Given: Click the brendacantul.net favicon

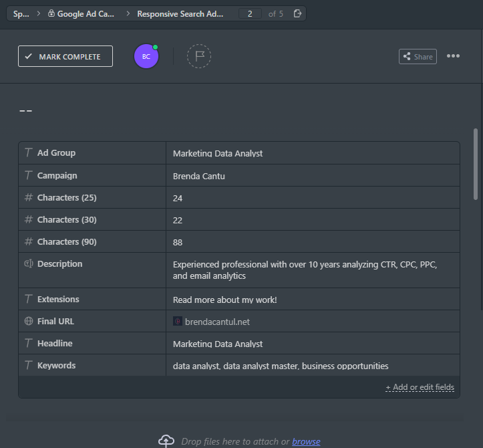Looking at the screenshot, I should (178, 321).
